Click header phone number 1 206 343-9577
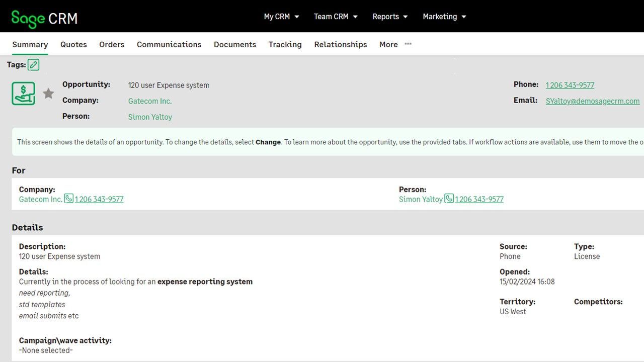 click(570, 85)
